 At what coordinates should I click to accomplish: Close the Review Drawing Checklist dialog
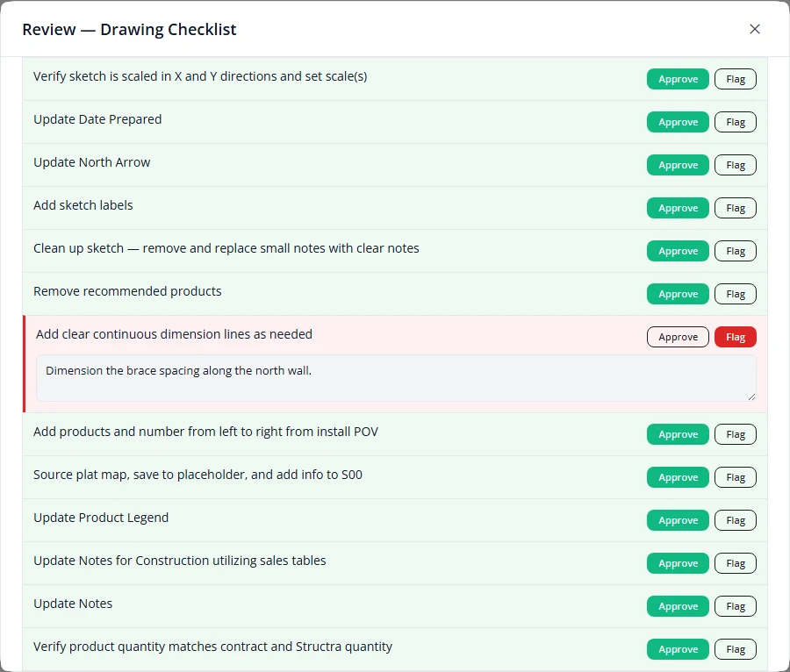[754, 29]
